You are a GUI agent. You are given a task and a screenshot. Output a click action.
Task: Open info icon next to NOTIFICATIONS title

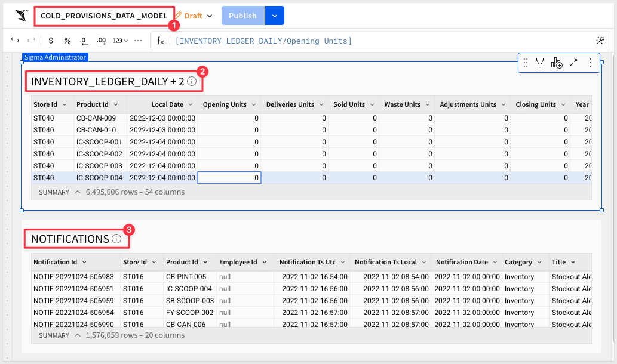coord(116,239)
